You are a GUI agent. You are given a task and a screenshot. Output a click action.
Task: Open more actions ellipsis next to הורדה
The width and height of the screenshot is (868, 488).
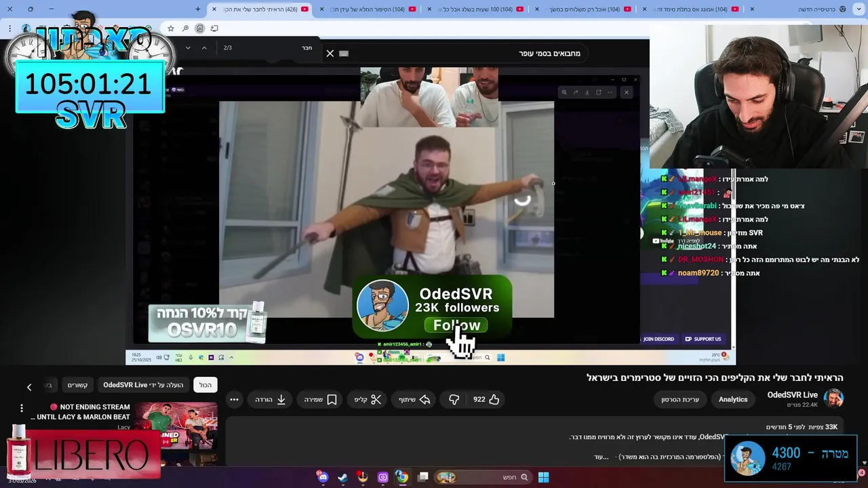[234, 399]
